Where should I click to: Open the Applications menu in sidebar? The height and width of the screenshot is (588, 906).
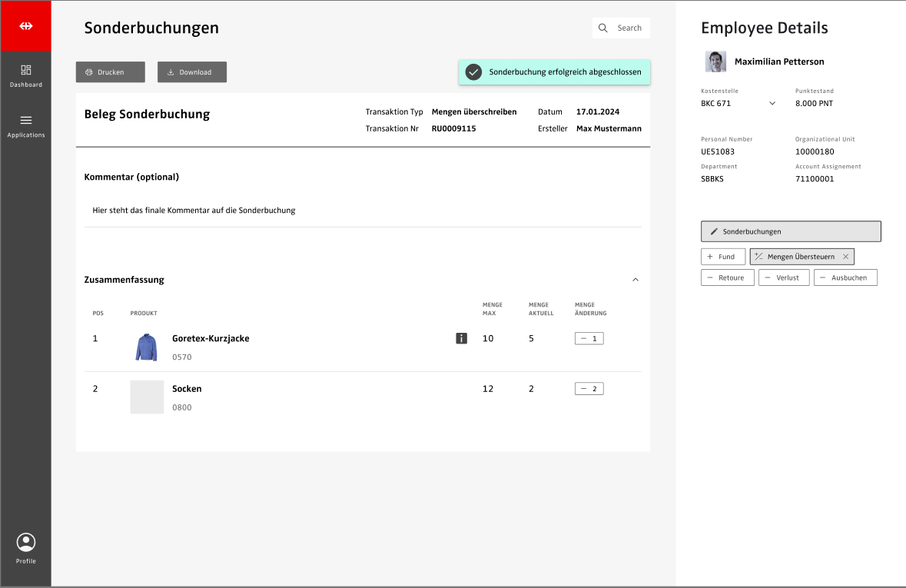pyautogui.click(x=26, y=125)
